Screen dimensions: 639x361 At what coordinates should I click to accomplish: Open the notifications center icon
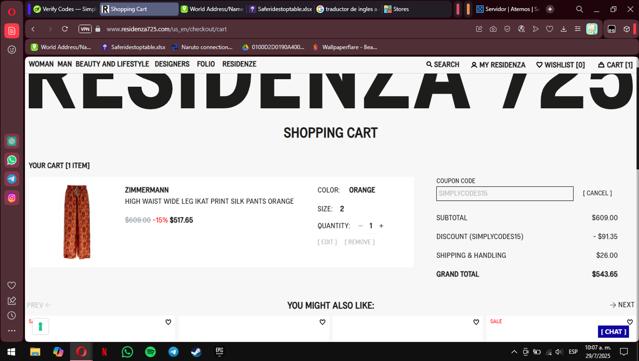point(624,352)
